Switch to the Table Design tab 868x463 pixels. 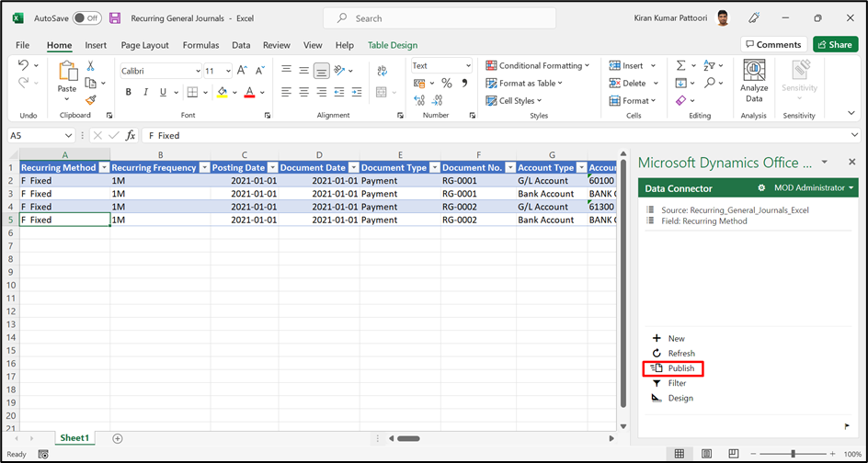(393, 45)
